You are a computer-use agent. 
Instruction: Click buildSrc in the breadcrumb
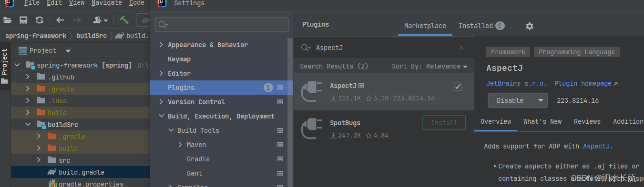pyautogui.click(x=92, y=36)
